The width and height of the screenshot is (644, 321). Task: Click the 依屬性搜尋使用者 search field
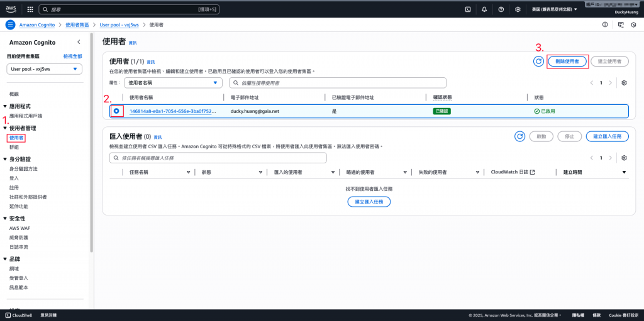[x=338, y=82]
